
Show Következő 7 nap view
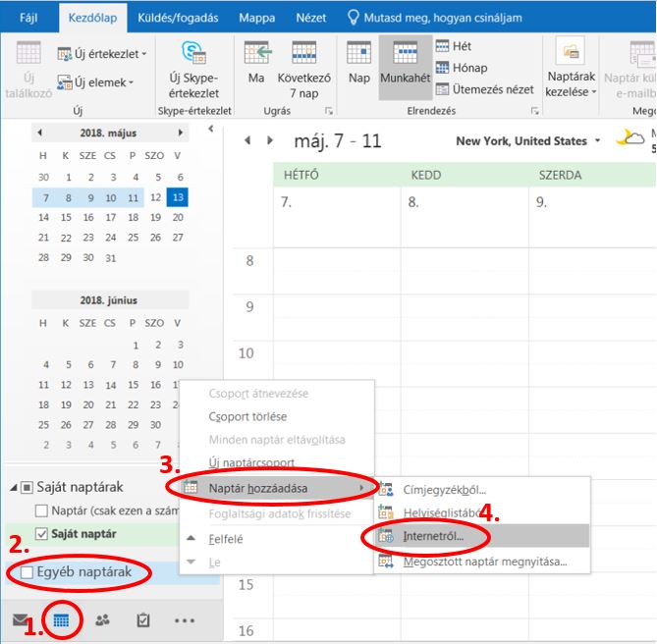pos(304,69)
